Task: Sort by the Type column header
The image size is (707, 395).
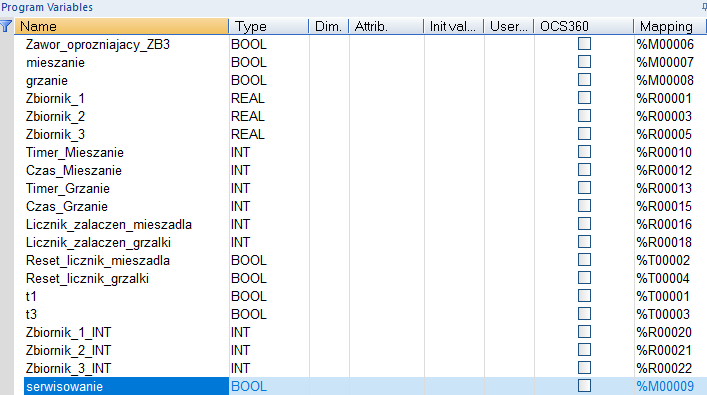Action: (x=269, y=26)
